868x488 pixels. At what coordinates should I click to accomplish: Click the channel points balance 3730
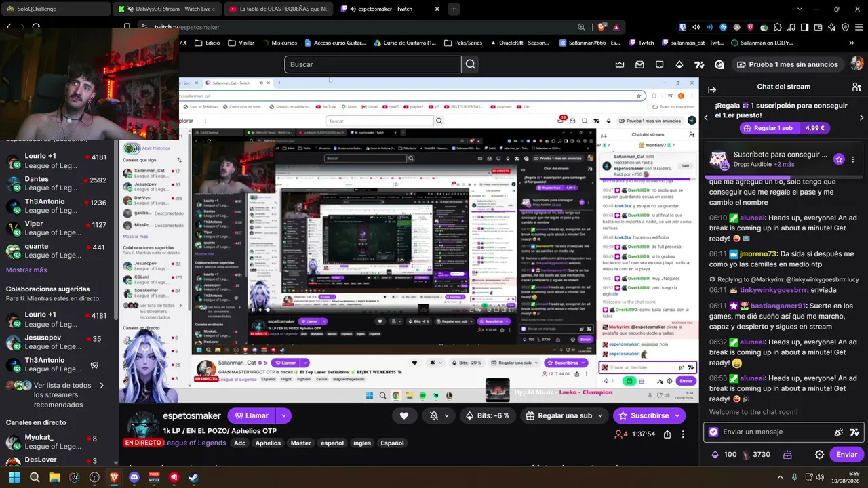(755, 454)
